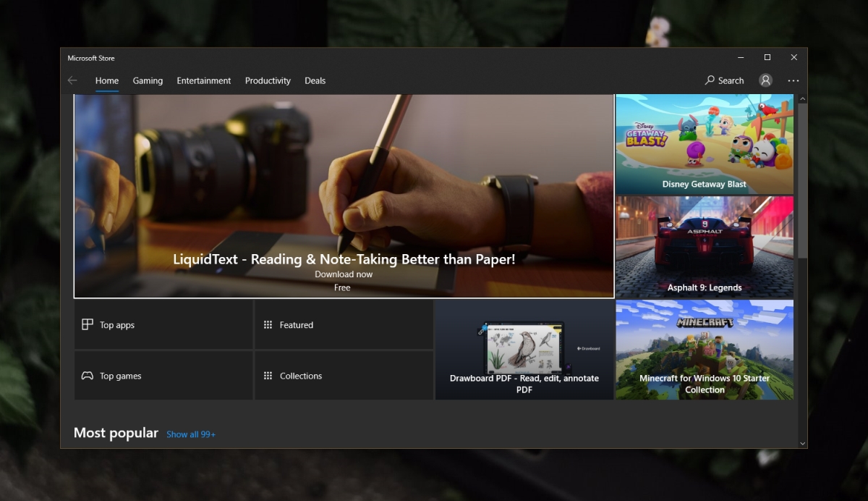Screen dimensions: 868x501
Task: Click the Download now text
Action: pos(344,274)
